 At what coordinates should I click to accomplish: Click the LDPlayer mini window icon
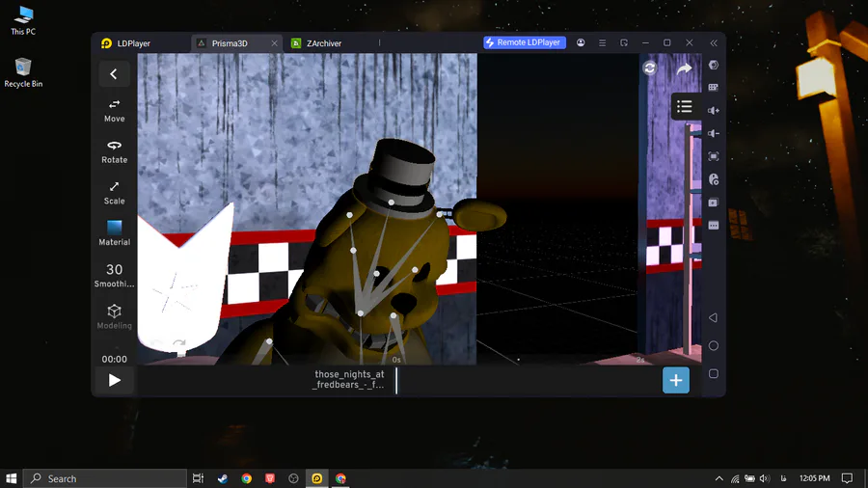[624, 42]
